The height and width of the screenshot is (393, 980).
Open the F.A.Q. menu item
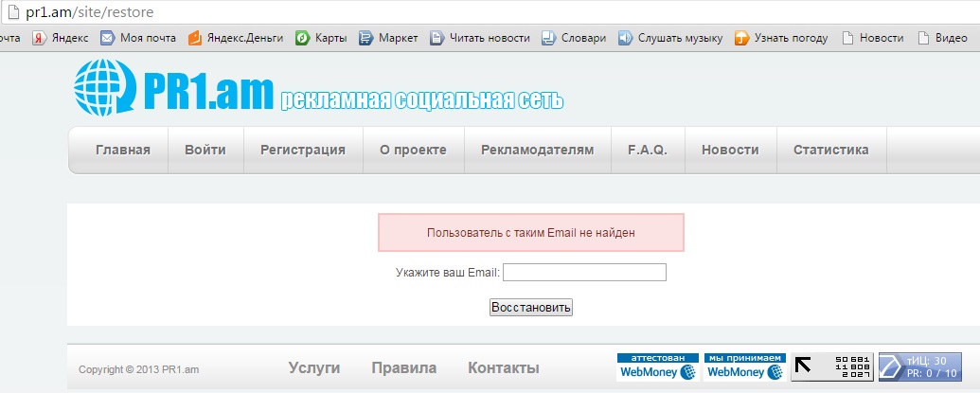pos(648,150)
